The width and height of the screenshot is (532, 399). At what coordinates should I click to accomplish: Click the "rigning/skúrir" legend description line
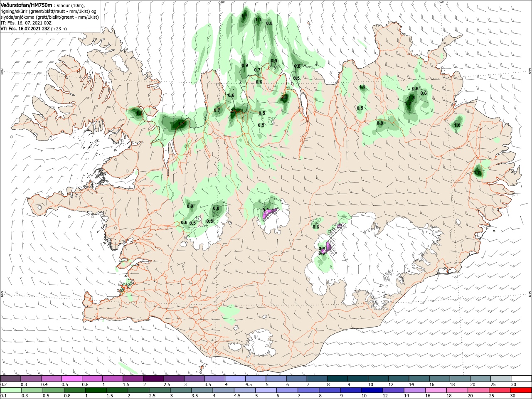click(x=48, y=11)
